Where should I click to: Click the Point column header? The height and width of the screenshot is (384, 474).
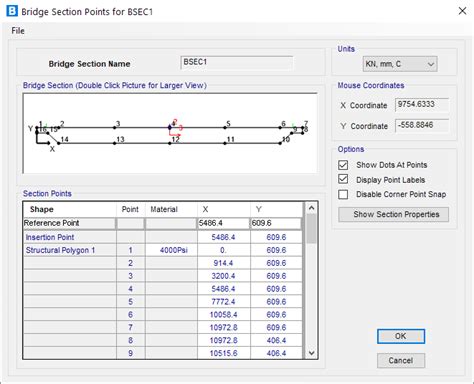coord(130,210)
